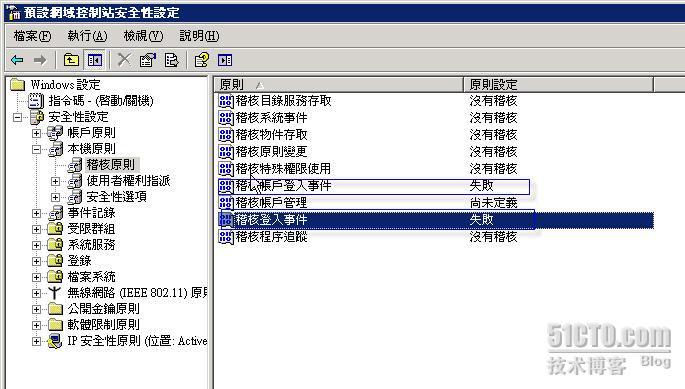Click the Forward arrow toolbar icon
685x389 pixels.
(x=40, y=60)
